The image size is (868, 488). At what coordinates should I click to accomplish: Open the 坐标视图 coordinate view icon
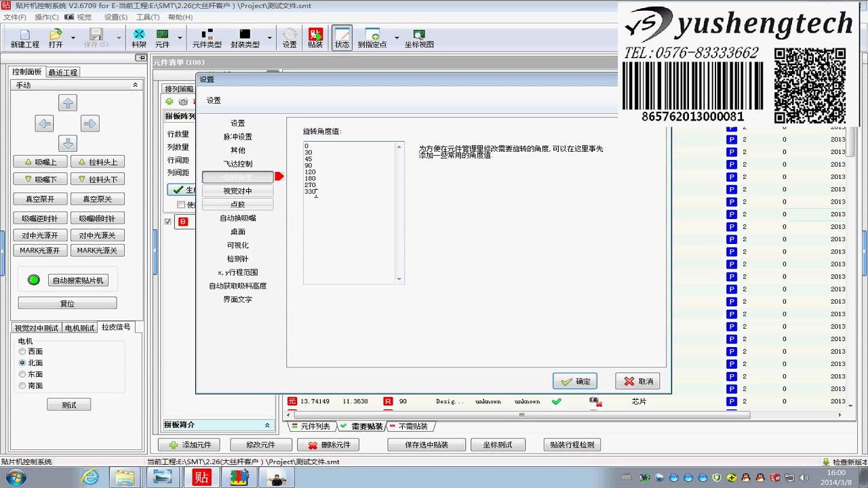click(419, 39)
